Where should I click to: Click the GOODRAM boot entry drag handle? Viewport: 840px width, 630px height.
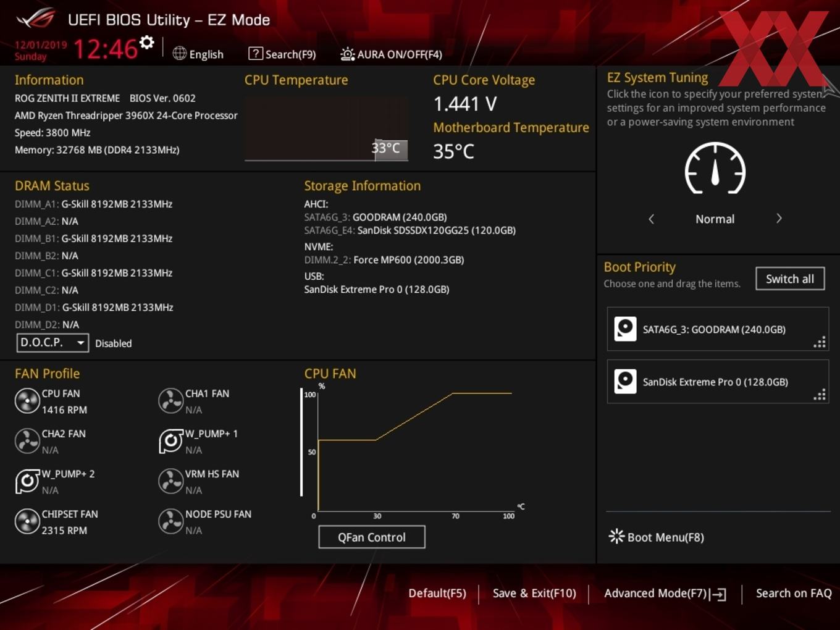[820, 342]
